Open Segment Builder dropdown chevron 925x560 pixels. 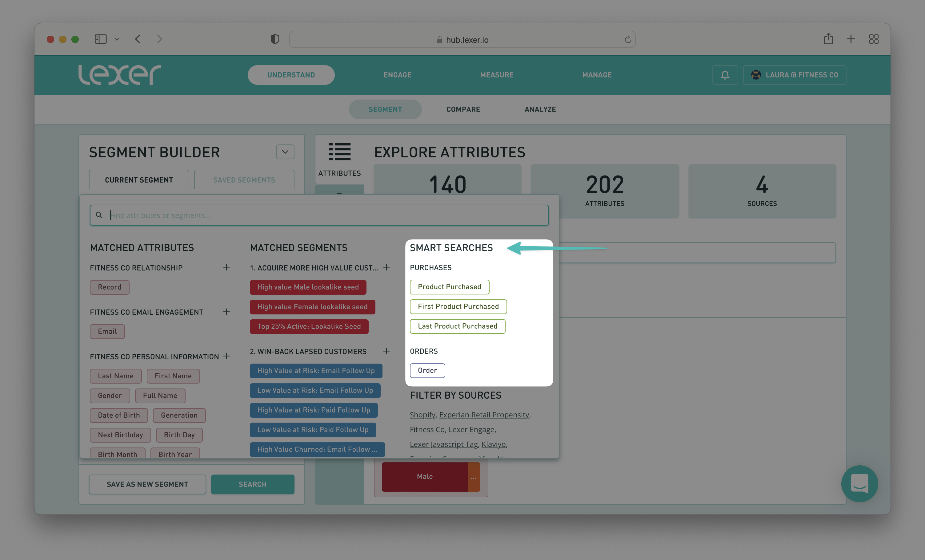click(285, 152)
